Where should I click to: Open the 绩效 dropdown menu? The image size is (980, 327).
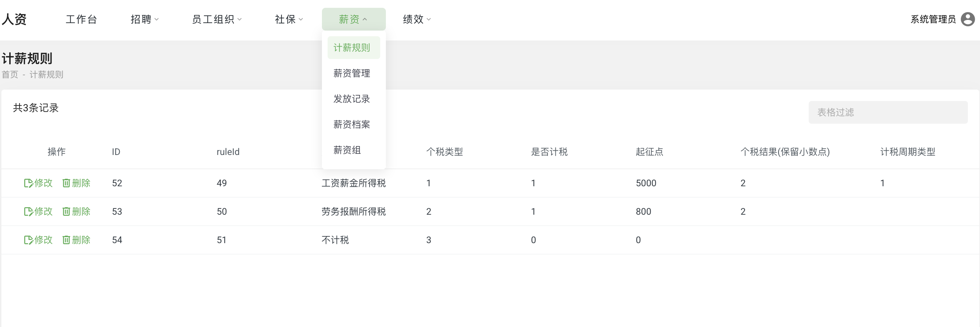pyautogui.click(x=416, y=19)
